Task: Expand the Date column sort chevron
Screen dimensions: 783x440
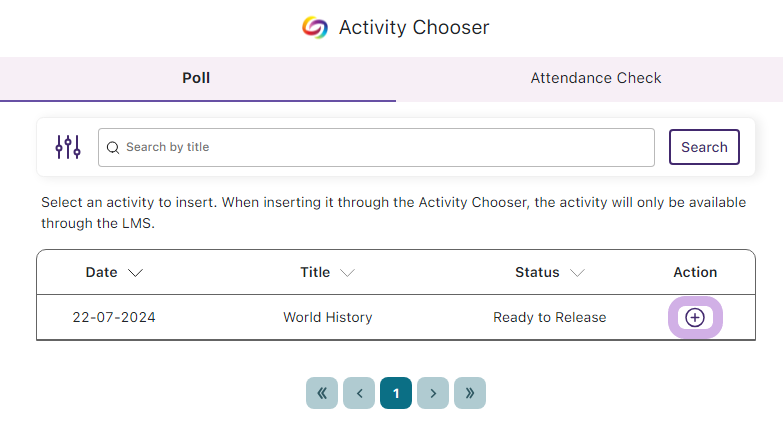Action: coord(135,273)
